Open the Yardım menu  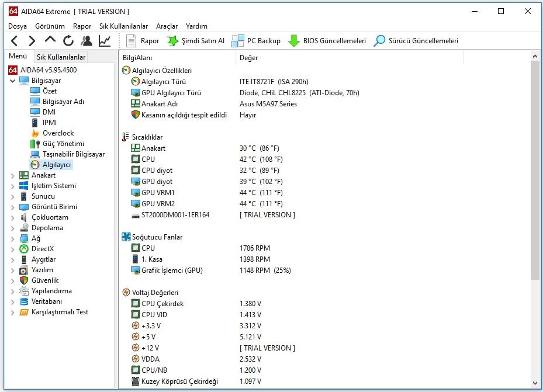[196, 26]
